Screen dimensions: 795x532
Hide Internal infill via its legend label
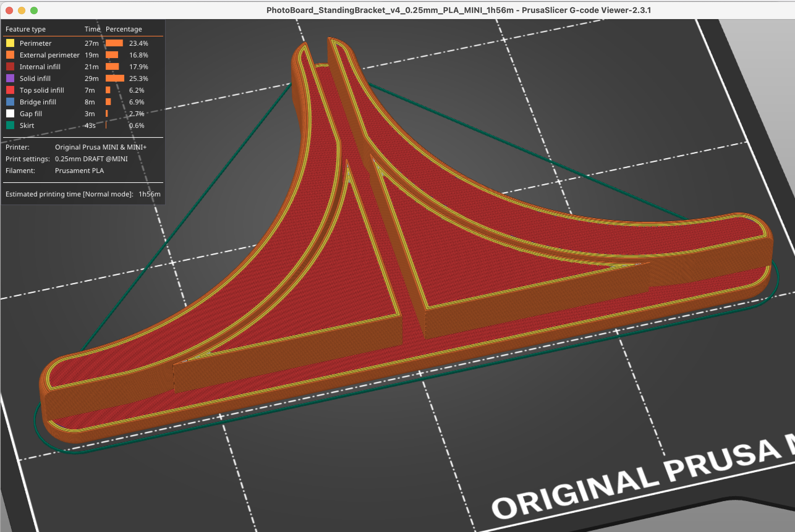[x=40, y=67]
